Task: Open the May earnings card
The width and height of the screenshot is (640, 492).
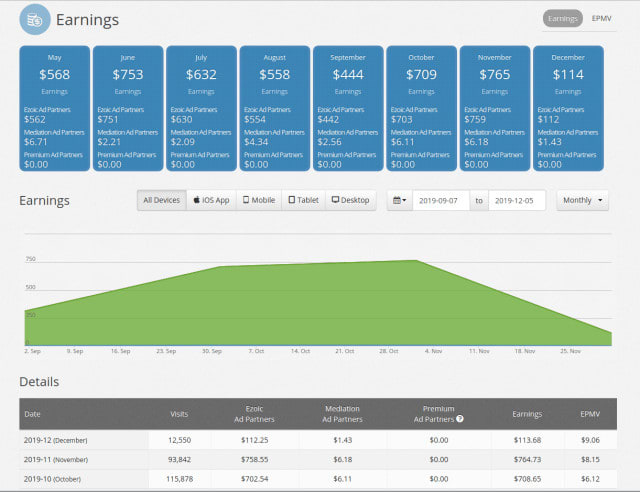Action: [x=54, y=110]
